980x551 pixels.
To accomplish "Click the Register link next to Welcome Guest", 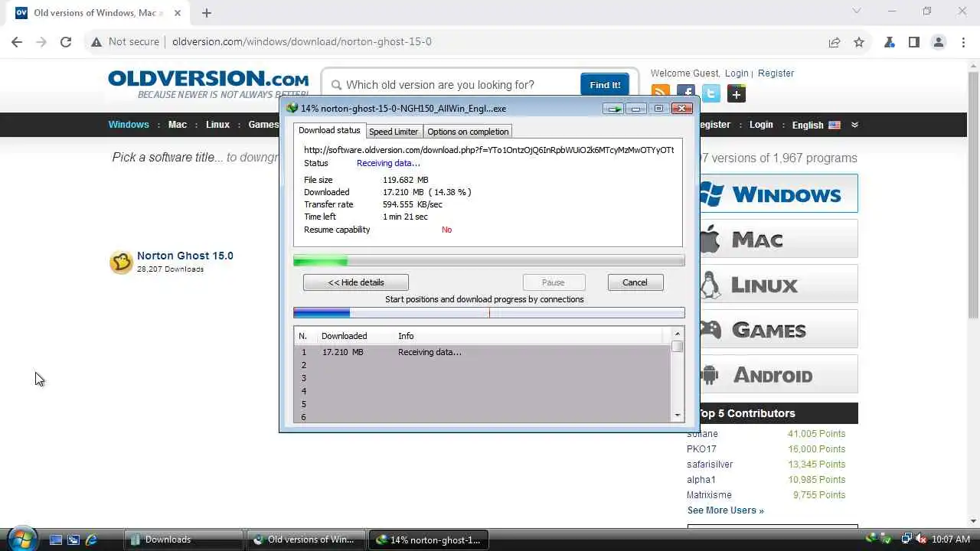I will pyautogui.click(x=776, y=73).
